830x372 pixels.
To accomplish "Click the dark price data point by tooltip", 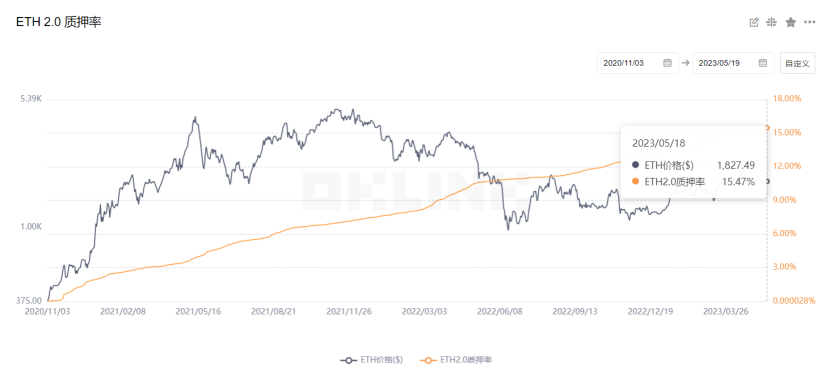I will point(768,182).
